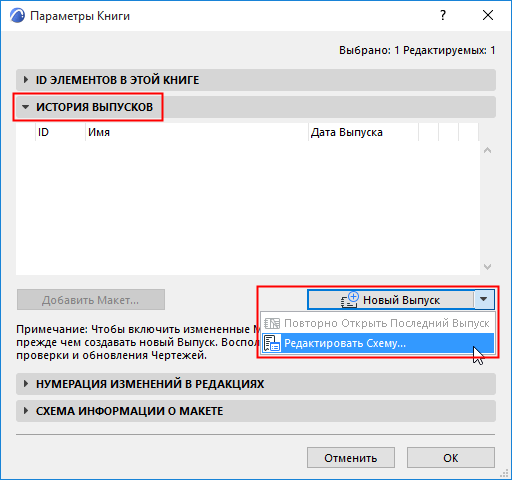Screen dimensions: 512x480
Task: Close the Параметры Книги dialog
Action: pyautogui.click(x=488, y=15)
